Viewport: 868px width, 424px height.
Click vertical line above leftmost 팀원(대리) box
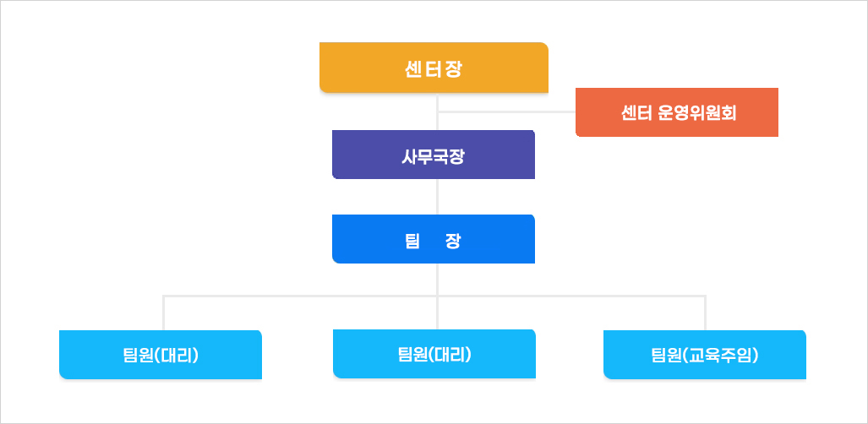(x=164, y=313)
